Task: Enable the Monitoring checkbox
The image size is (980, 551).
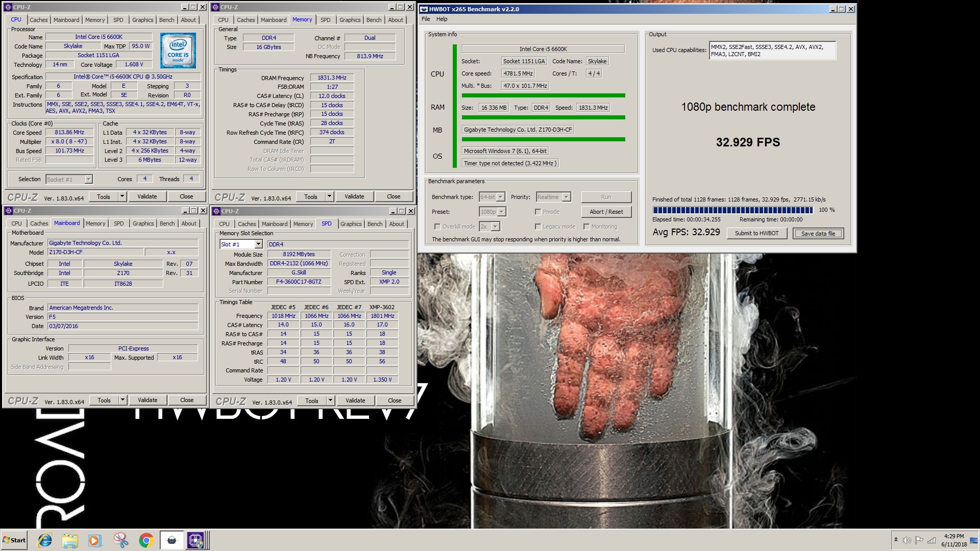Action: click(586, 227)
